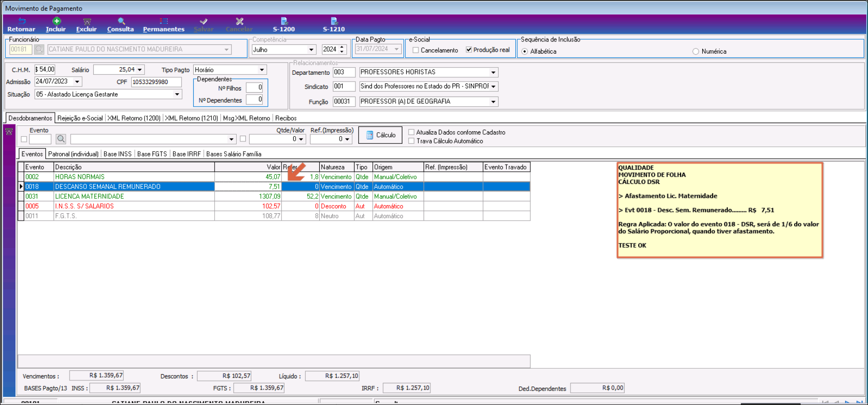Image resolution: width=868 pixels, height=405 pixels.
Task: Click the Incluir green plus icon
Action: point(57,21)
